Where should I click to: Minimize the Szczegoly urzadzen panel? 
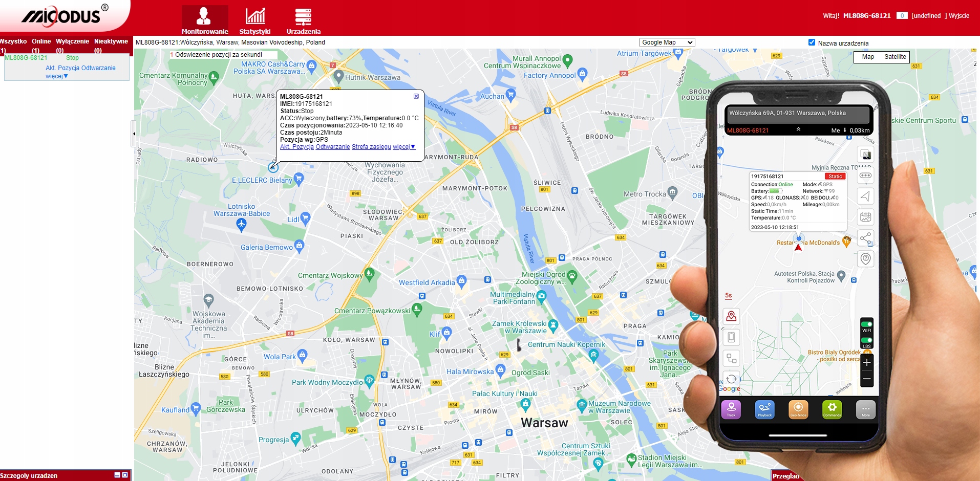point(117,475)
